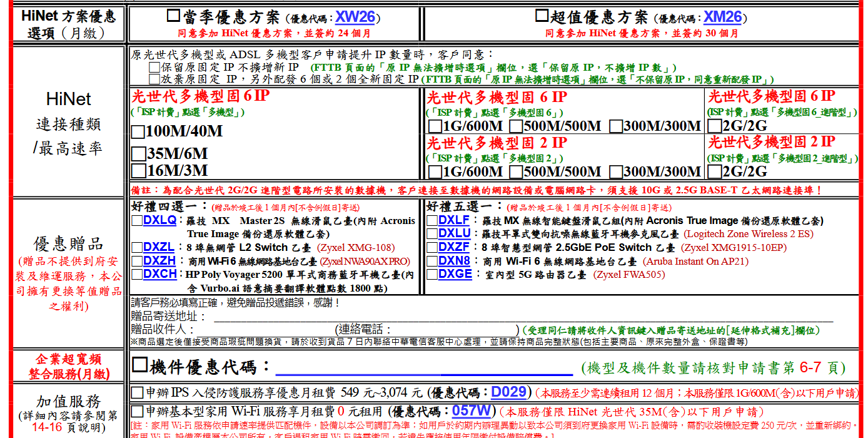Click the 連絡電話 phone number line
Image resolution: width=868 pixels, height=438 pixels.
pos(455,330)
